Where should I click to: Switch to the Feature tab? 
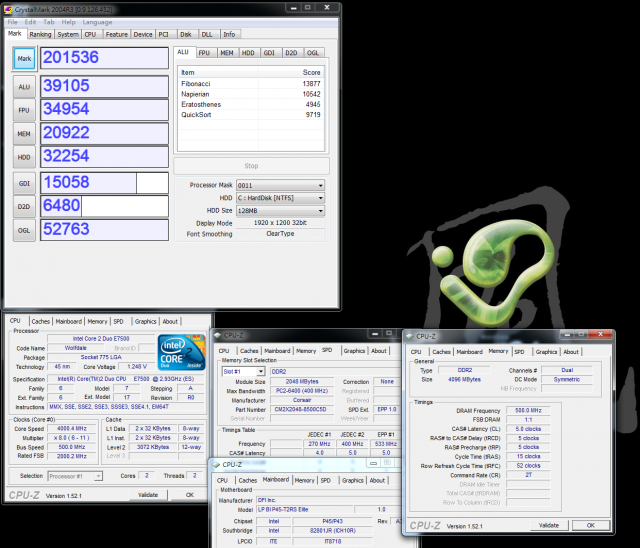pos(117,35)
